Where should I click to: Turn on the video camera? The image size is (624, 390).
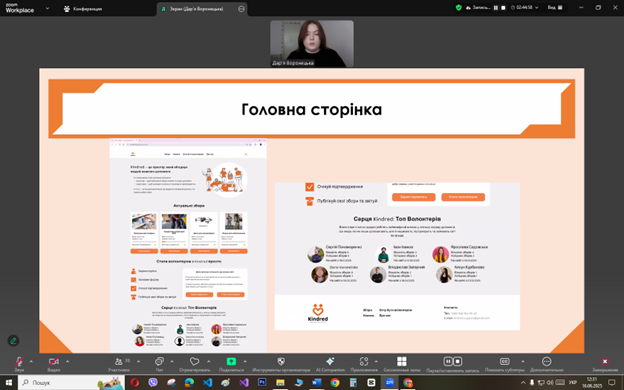(54, 361)
